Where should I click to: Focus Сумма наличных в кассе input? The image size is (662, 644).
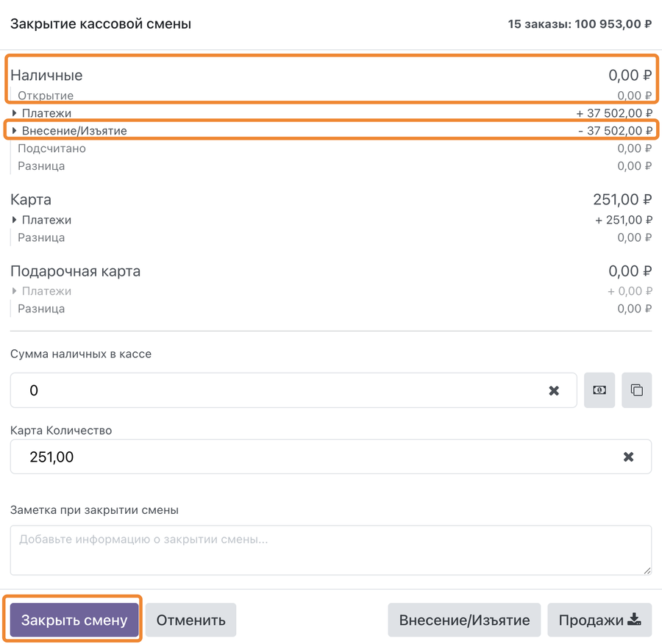[293, 390]
